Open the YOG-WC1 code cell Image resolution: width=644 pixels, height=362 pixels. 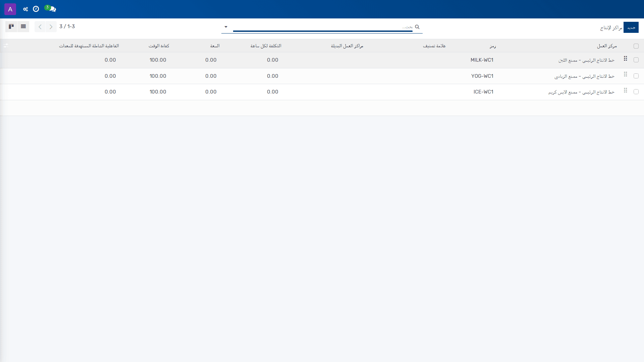[x=482, y=76]
